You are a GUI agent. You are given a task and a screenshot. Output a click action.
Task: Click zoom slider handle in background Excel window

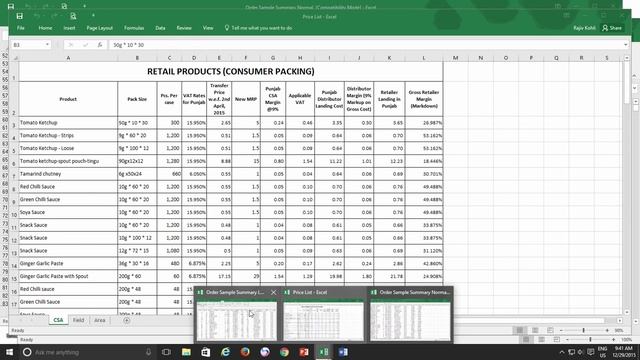click(590, 339)
